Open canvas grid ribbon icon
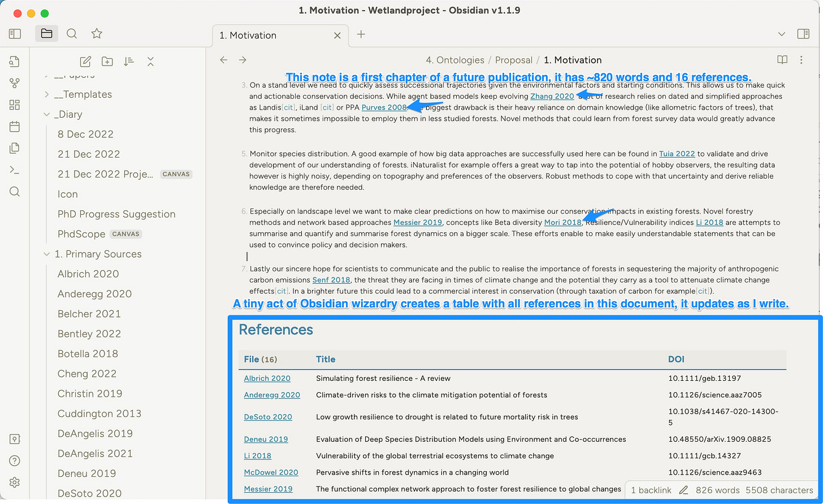The height and width of the screenshot is (504, 823). click(x=15, y=105)
